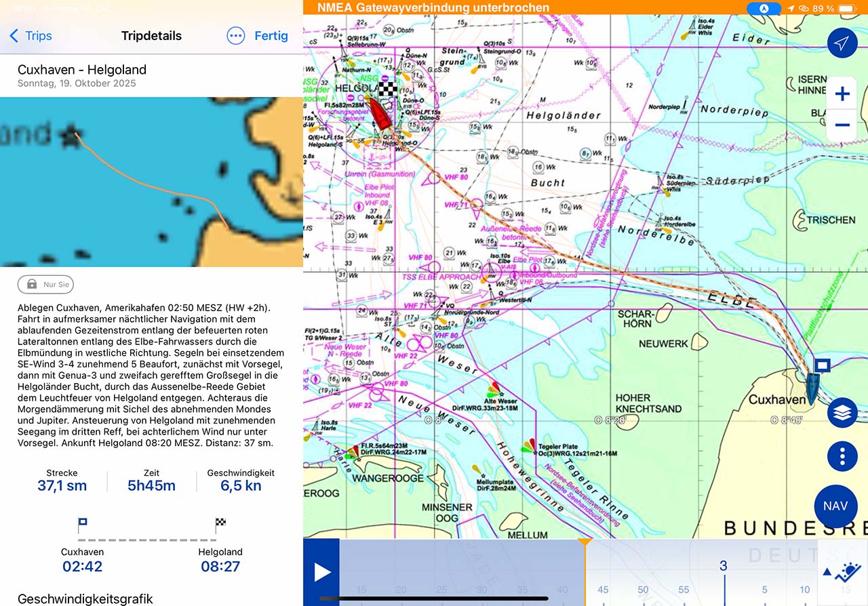
Task: Click the Geschwindigkeit 6,5 kn value
Action: coord(241,485)
